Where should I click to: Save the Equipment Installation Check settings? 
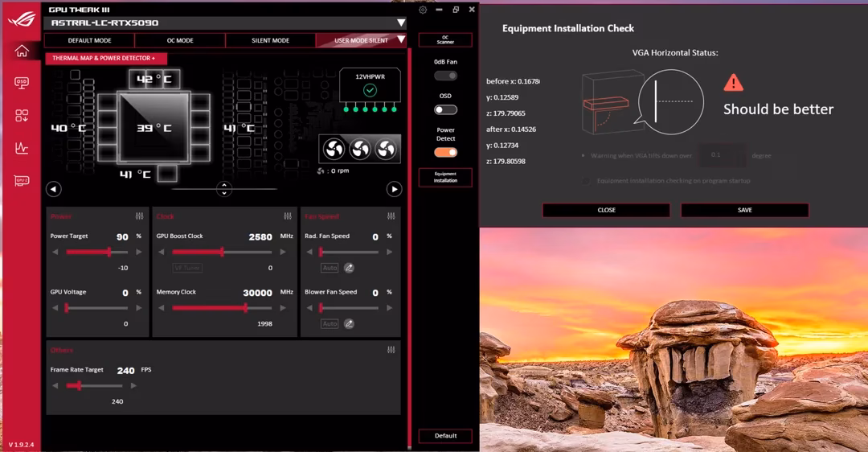pyautogui.click(x=744, y=210)
